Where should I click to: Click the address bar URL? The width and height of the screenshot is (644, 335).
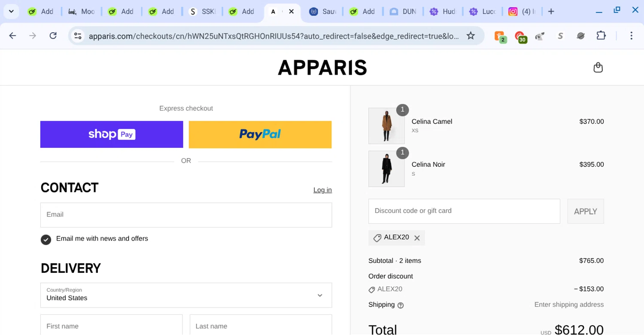pos(273,36)
